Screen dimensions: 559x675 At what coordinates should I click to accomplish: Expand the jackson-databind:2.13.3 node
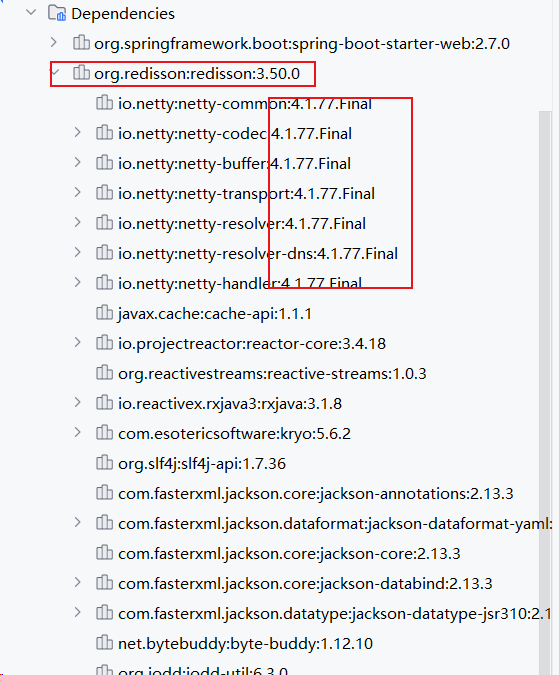pyautogui.click(x=77, y=582)
